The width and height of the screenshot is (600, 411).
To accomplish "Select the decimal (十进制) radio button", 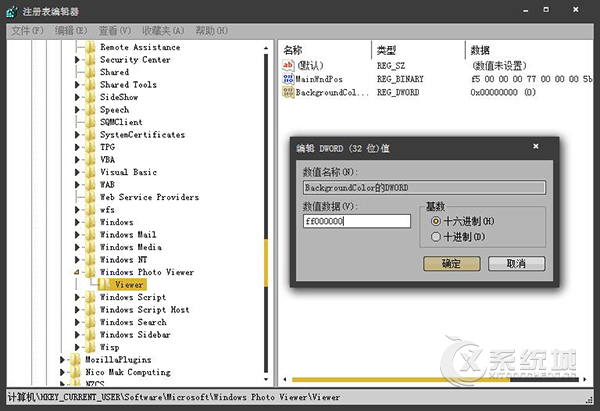I will click(435, 237).
